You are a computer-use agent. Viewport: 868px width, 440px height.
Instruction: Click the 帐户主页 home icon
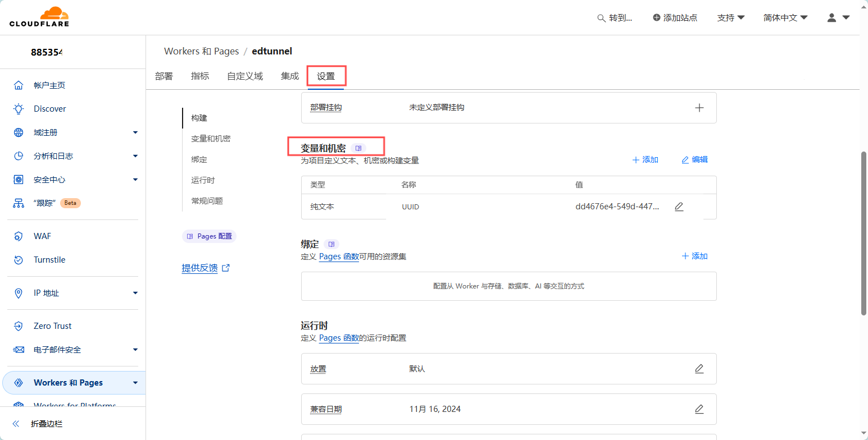19,85
